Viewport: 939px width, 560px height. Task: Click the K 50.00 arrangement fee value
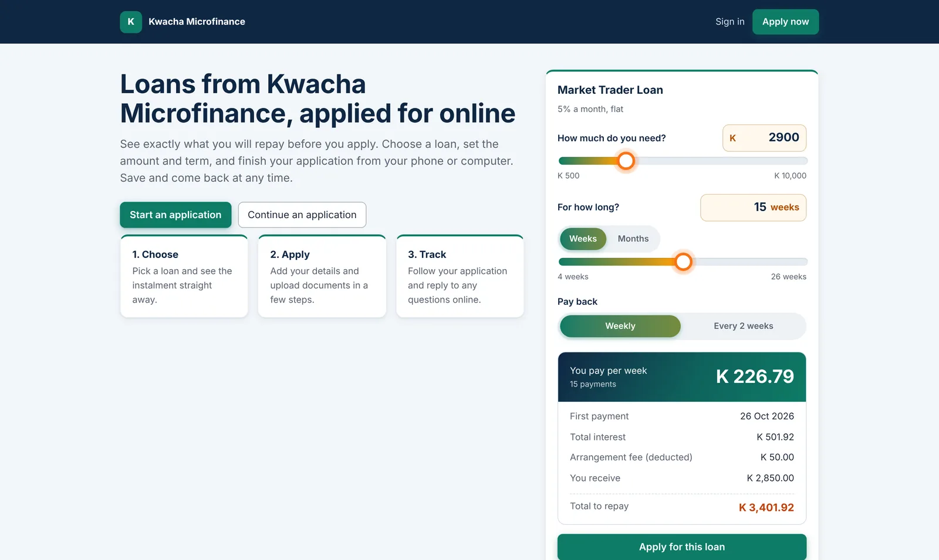[777, 457]
